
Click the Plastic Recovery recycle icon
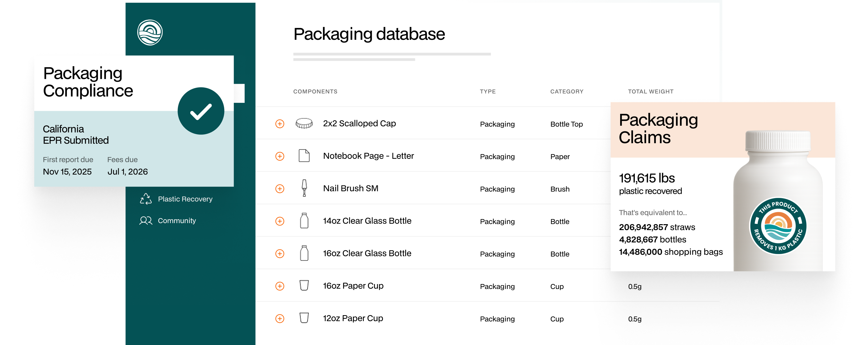(x=146, y=199)
